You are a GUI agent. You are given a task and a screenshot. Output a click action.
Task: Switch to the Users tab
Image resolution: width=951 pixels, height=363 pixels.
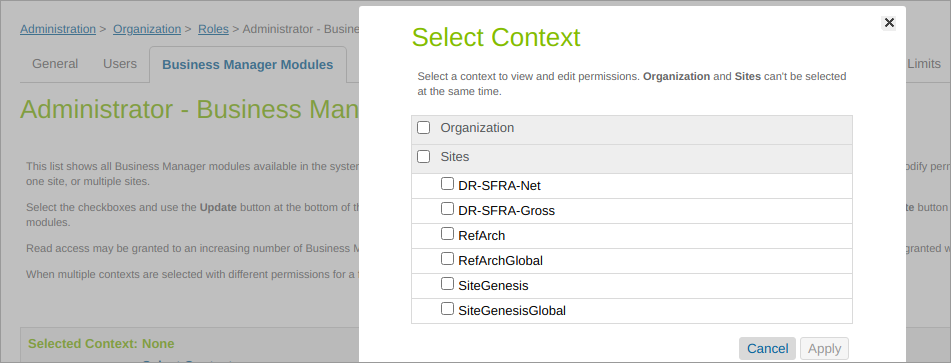point(119,64)
